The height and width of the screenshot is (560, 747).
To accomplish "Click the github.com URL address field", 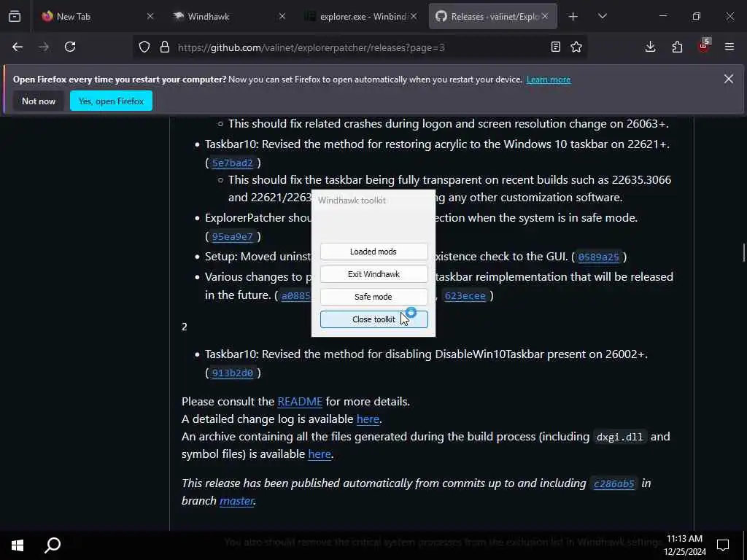I will 360,47.
